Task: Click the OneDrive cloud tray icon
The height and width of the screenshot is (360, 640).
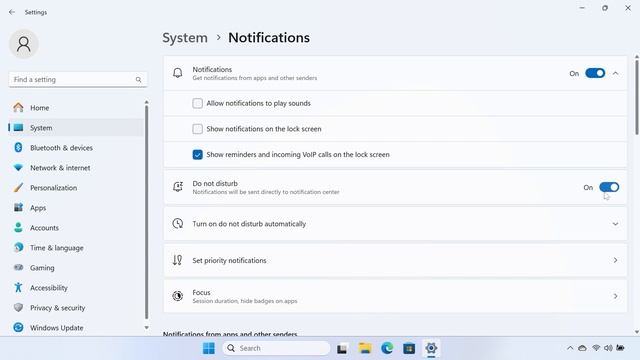Action: [582, 348]
